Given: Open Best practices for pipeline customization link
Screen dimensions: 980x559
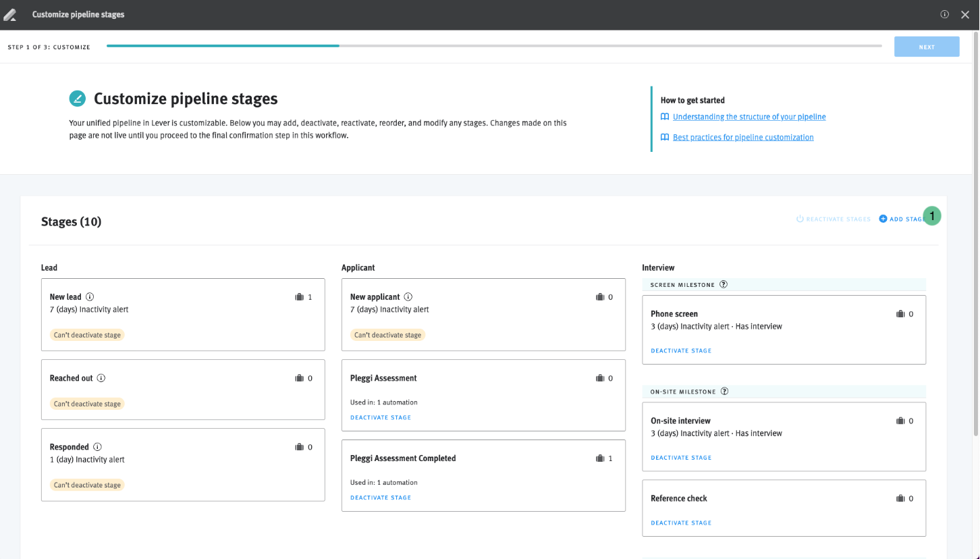Looking at the screenshot, I should [742, 138].
